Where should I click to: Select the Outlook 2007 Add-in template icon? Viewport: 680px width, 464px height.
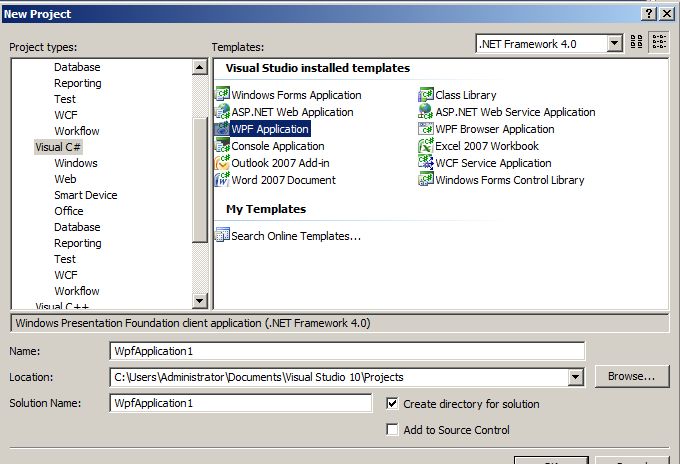(x=222, y=162)
